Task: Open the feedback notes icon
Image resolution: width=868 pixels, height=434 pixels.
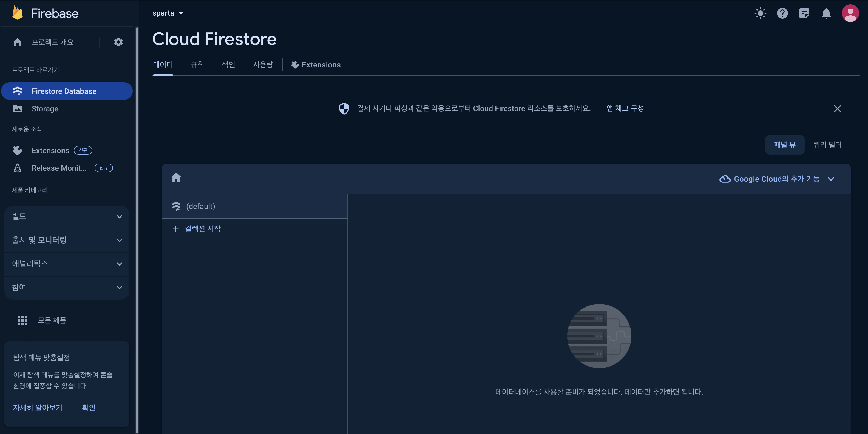Action: coord(804,13)
